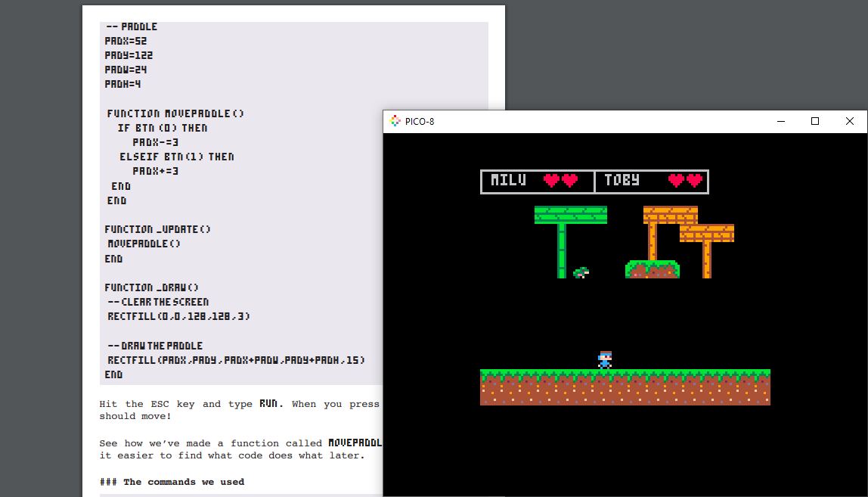Viewport: 868px width, 497px height.
Task: Click the MOVEPADDLE() call line
Action: tap(144, 244)
